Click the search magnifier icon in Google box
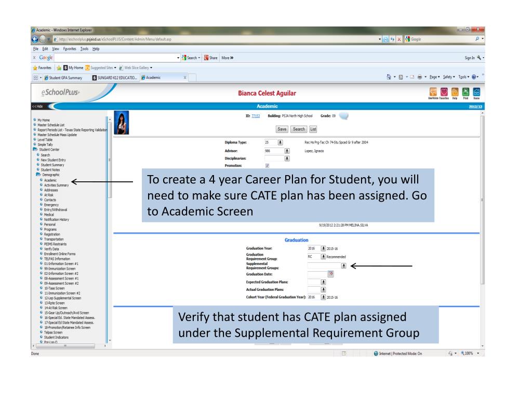The height and width of the screenshot is (399, 532). point(477,39)
